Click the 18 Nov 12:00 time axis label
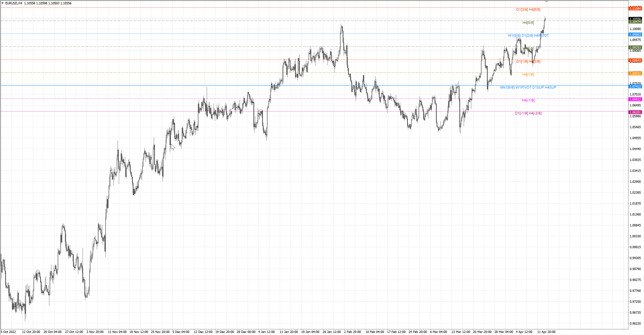This screenshot has height=335, width=644. pos(139,332)
